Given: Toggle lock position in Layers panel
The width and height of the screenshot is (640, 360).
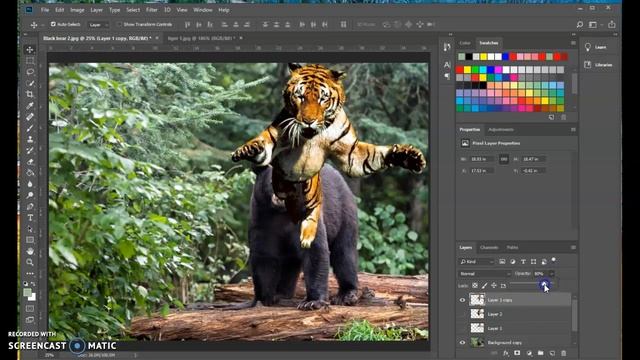Looking at the screenshot, I should [x=494, y=286].
